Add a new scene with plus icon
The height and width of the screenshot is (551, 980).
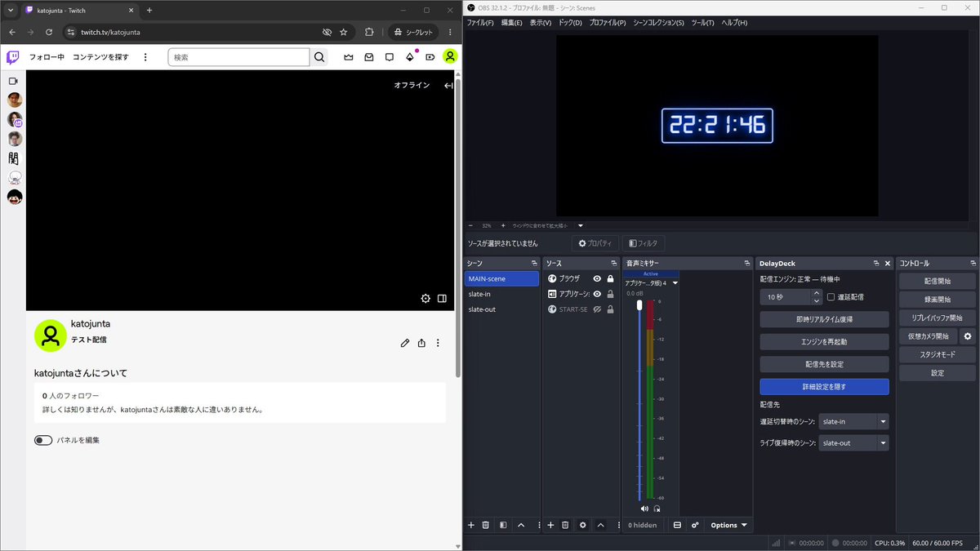click(471, 525)
